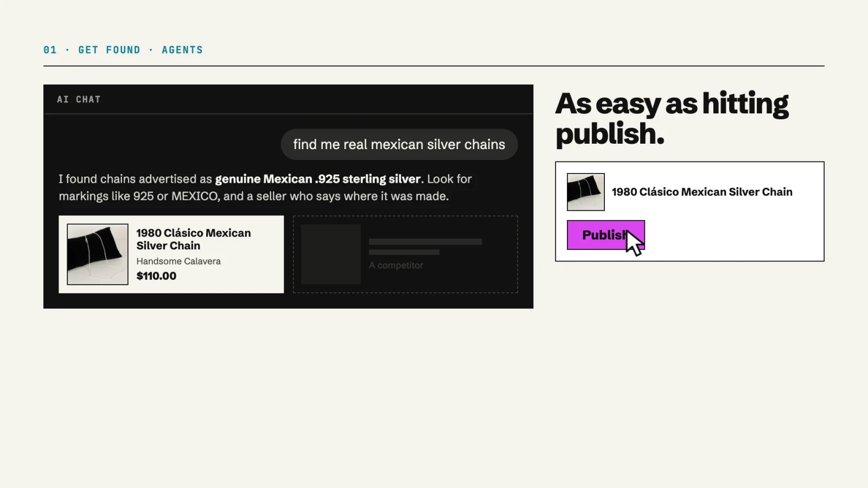Click the $110.00 price

[156, 276]
